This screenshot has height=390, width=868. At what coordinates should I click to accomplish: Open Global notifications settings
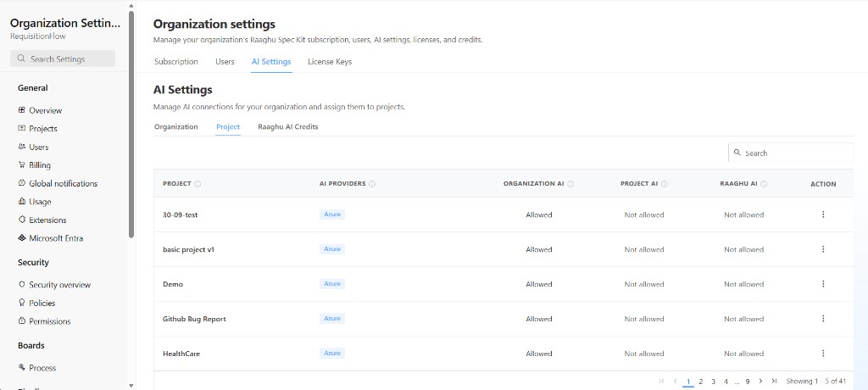[x=58, y=183]
